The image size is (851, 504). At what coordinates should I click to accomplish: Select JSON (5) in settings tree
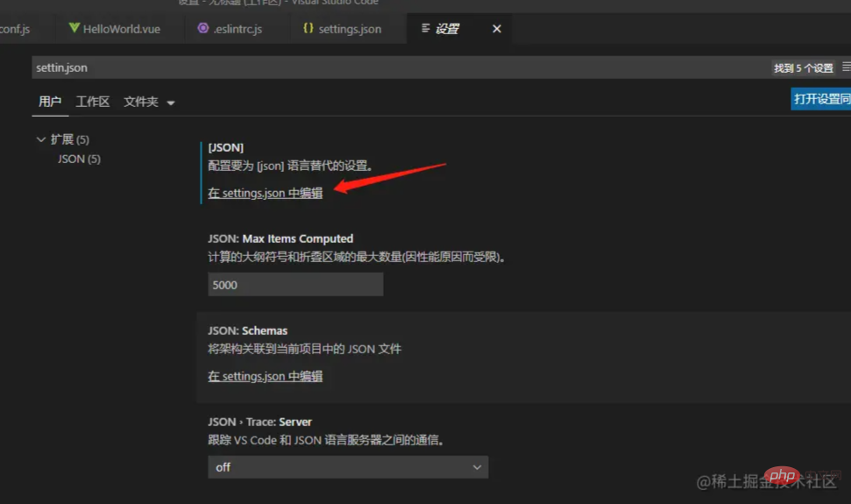(x=79, y=159)
